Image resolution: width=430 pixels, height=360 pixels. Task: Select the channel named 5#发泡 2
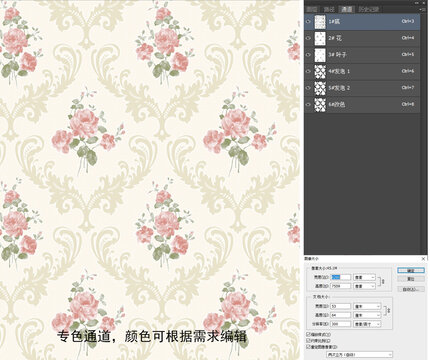pos(362,88)
